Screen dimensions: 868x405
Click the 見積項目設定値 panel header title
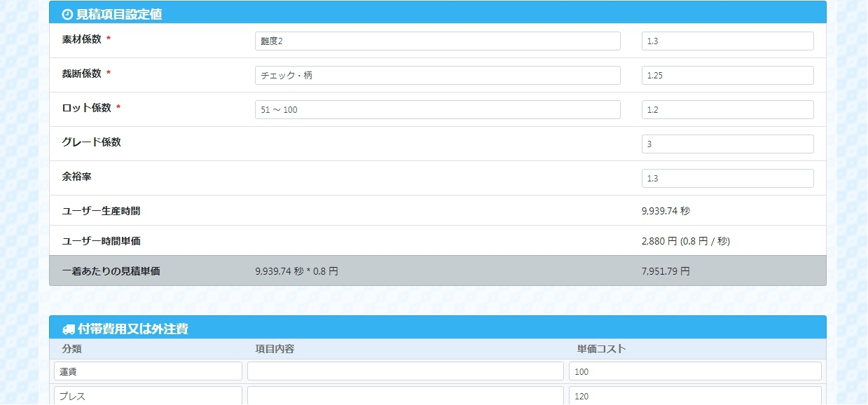[x=119, y=14]
